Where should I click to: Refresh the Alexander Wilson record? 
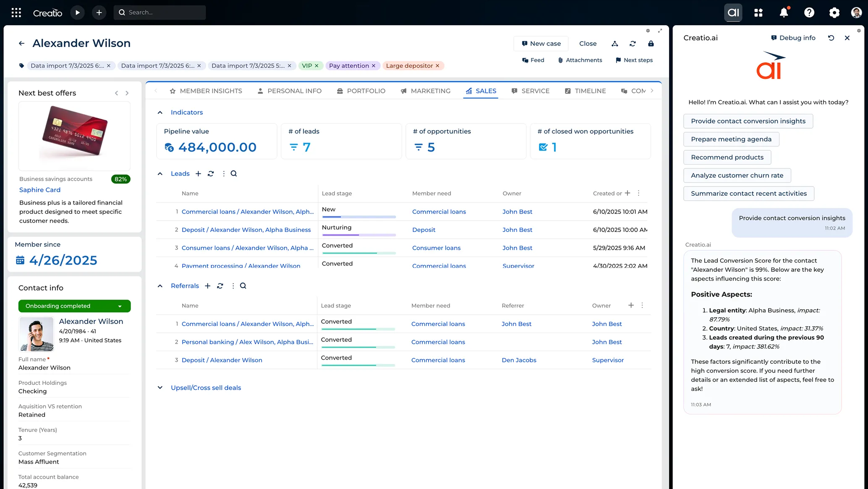(633, 43)
